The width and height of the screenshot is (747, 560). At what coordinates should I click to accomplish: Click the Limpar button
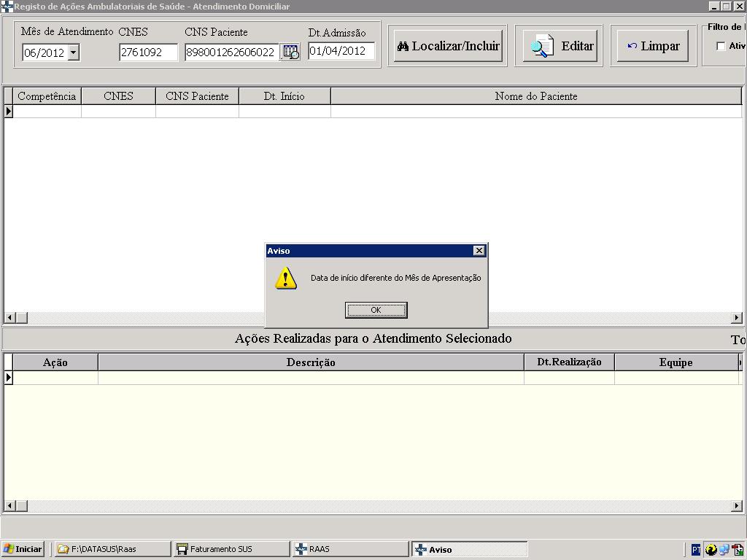(653, 46)
